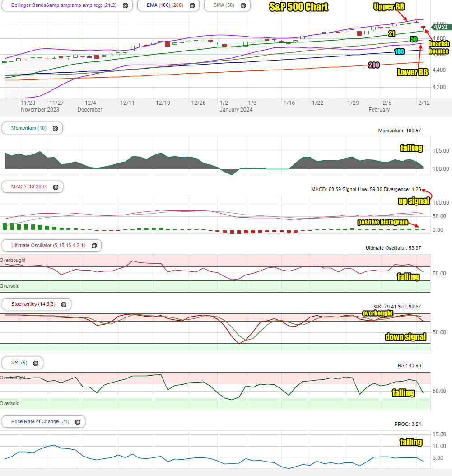Image resolution: width=452 pixels, height=476 pixels.
Task: Remove the Bollinger Bands indicator via X icon
Action: tap(125, 5)
